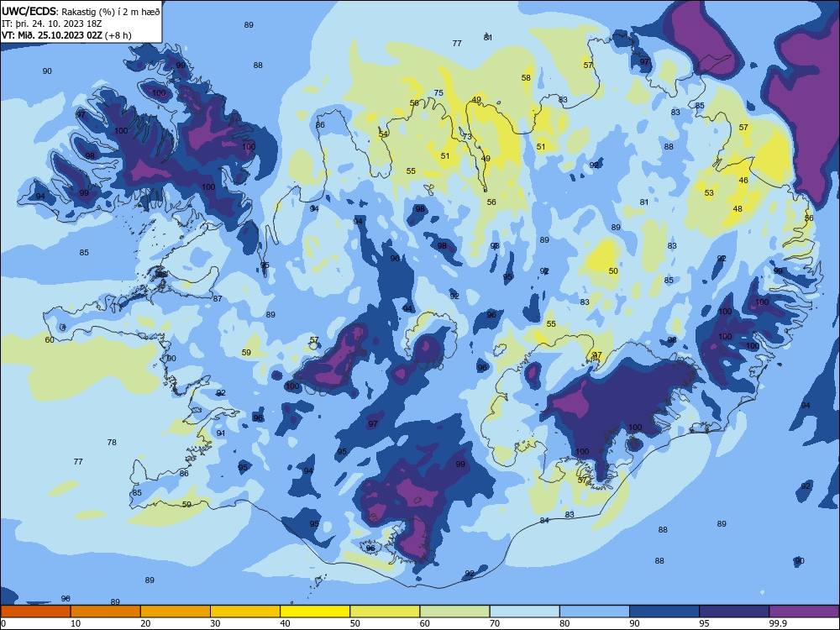Click the legend tick label '95'
The image size is (840, 630).
coord(704,623)
